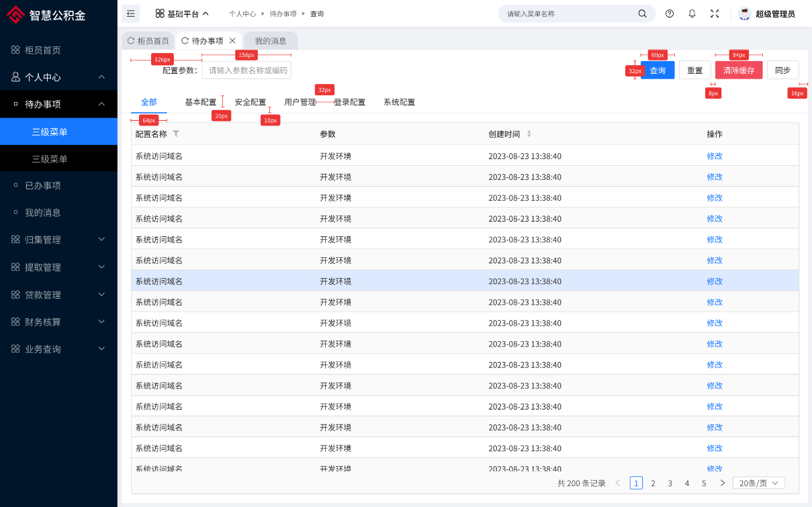Expand the 归集管理 sidebar menu
This screenshot has height=507, width=812.
(58, 240)
